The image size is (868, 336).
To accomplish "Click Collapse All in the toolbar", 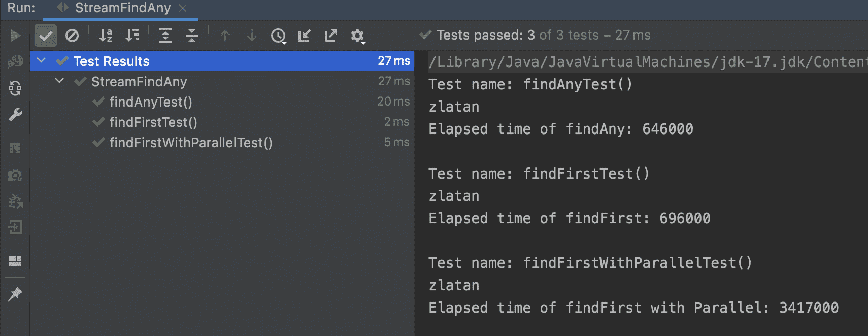I will pyautogui.click(x=191, y=36).
